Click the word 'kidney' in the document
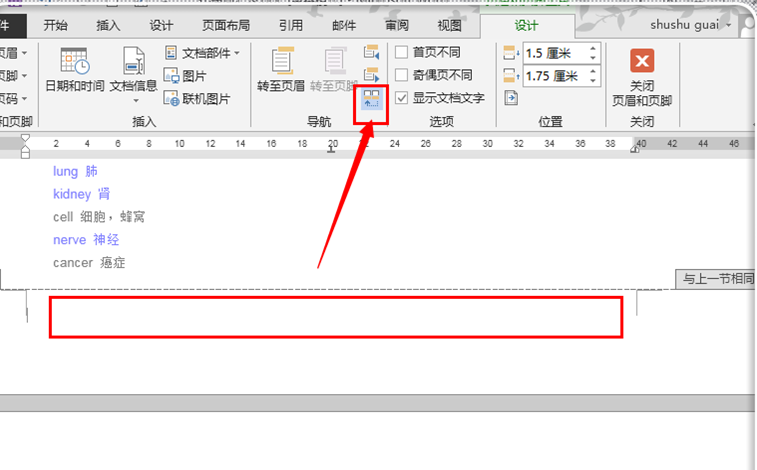 72,194
